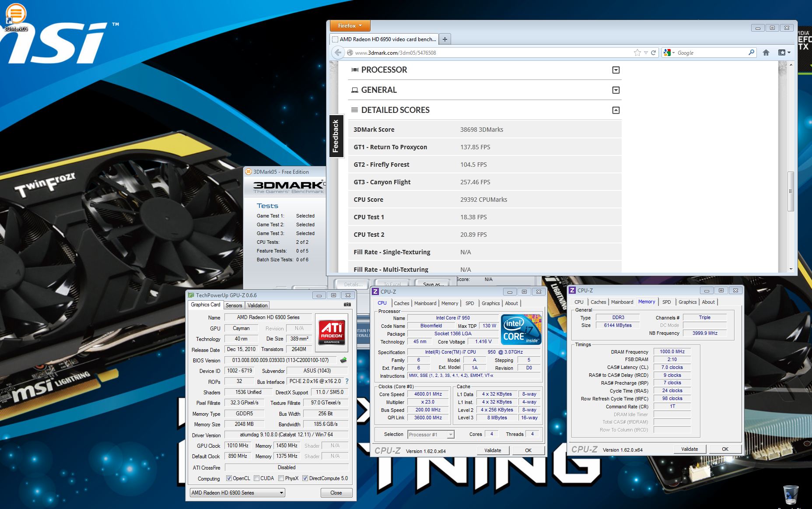Click Validate in the left CPU-Z window
Viewport: 812px width, 509px height.
click(x=493, y=450)
